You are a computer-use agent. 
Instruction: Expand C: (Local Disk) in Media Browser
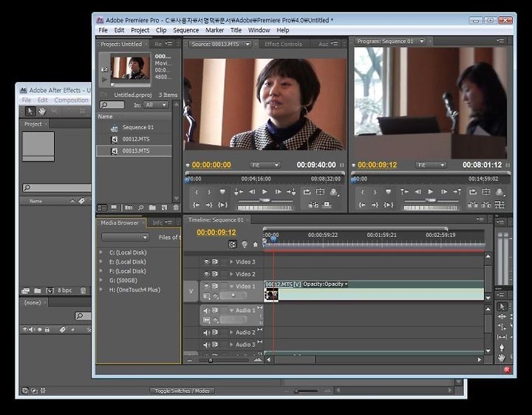point(101,253)
